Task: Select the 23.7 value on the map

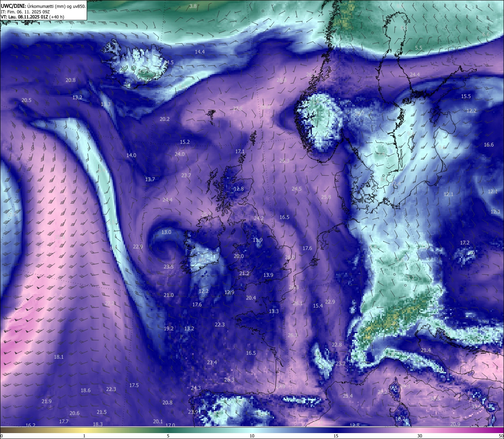Action: [x=186, y=176]
